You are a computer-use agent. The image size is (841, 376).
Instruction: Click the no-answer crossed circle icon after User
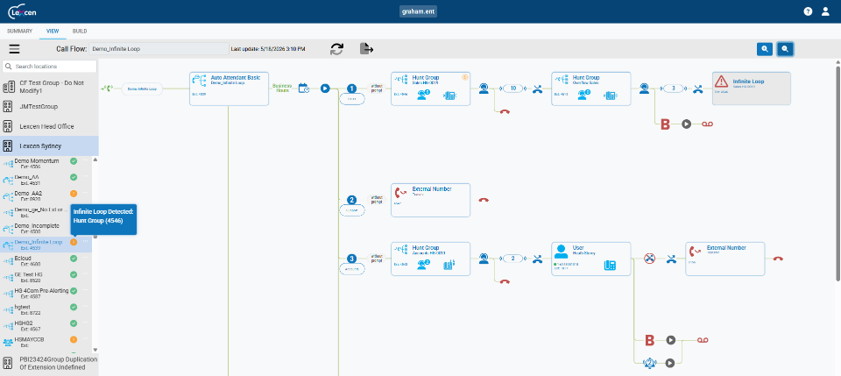tap(650, 259)
